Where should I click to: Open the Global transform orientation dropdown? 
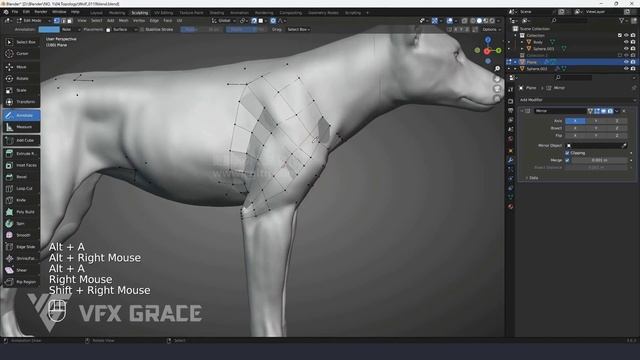coord(223,20)
